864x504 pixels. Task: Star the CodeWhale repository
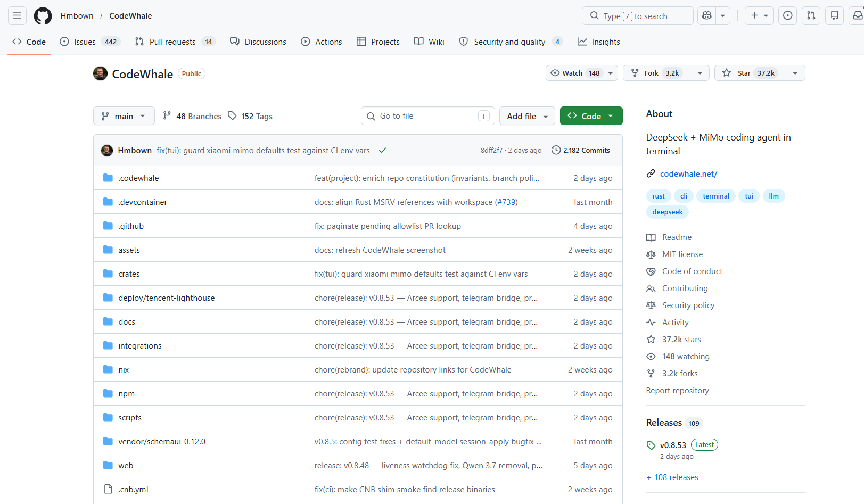(x=750, y=73)
